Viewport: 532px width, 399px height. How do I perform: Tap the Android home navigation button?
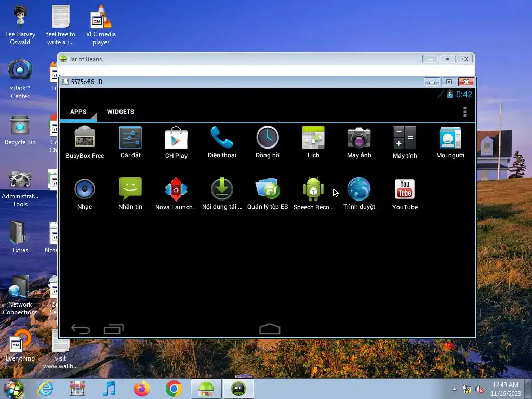[x=270, y=329]
